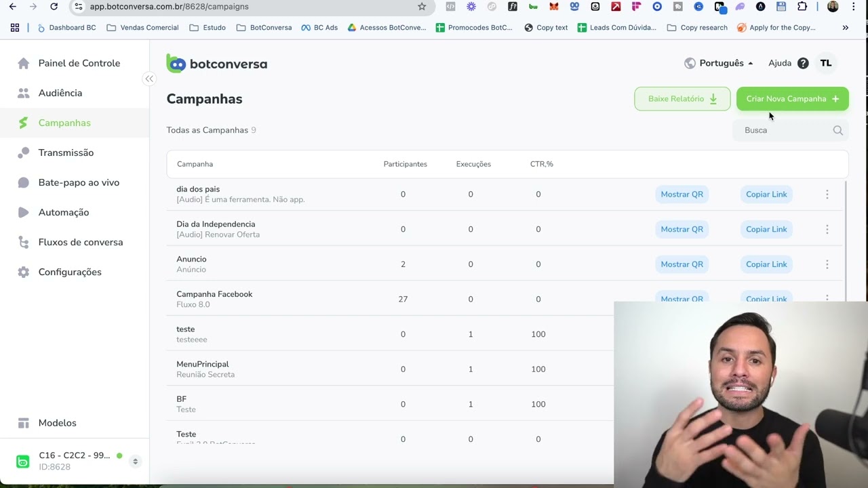The width and height of the screenshot is (868, 488).
Task: Open the Dashboard BC bookmark
Action: click(66, 28)
